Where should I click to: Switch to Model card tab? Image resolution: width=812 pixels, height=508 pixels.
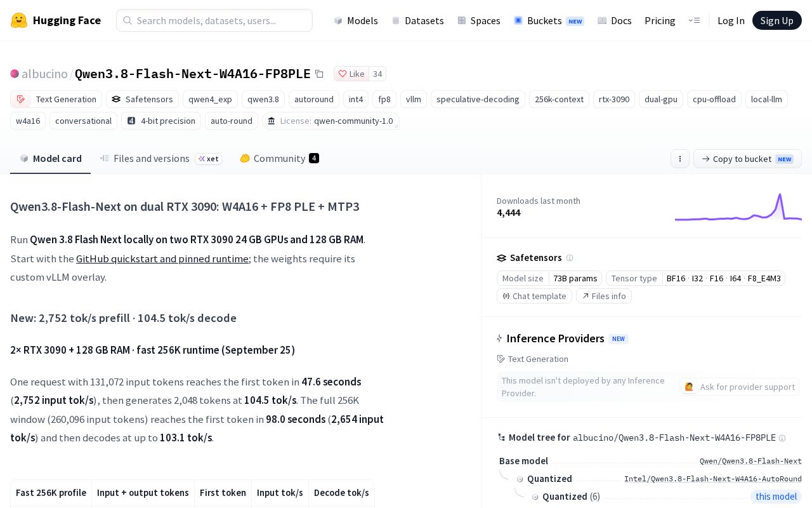point(51,159)
